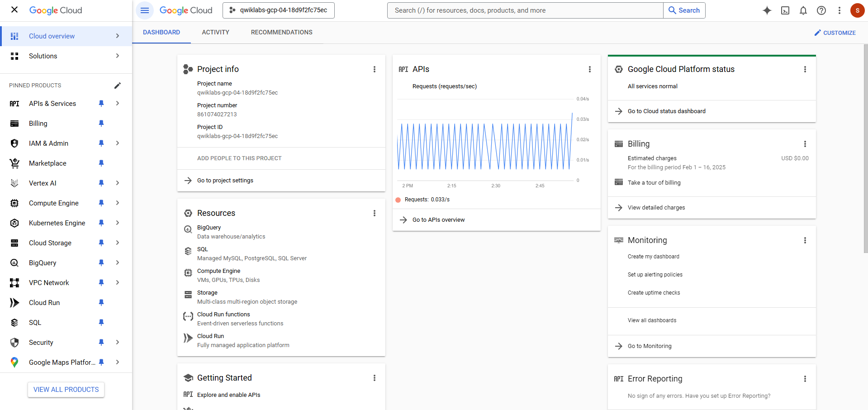Close the navigation menu with X icon
Image resolution: width=868 pixels, height=410 pixels.
[14, 10]
